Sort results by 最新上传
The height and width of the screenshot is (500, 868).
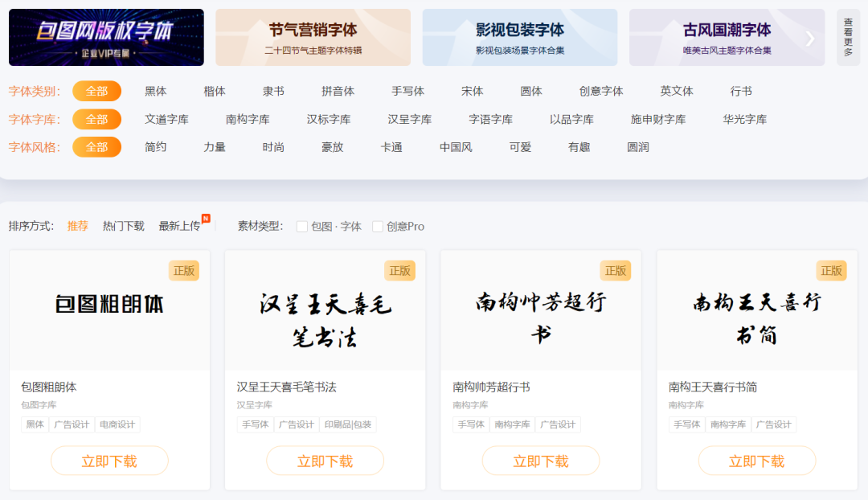(179, 226)
